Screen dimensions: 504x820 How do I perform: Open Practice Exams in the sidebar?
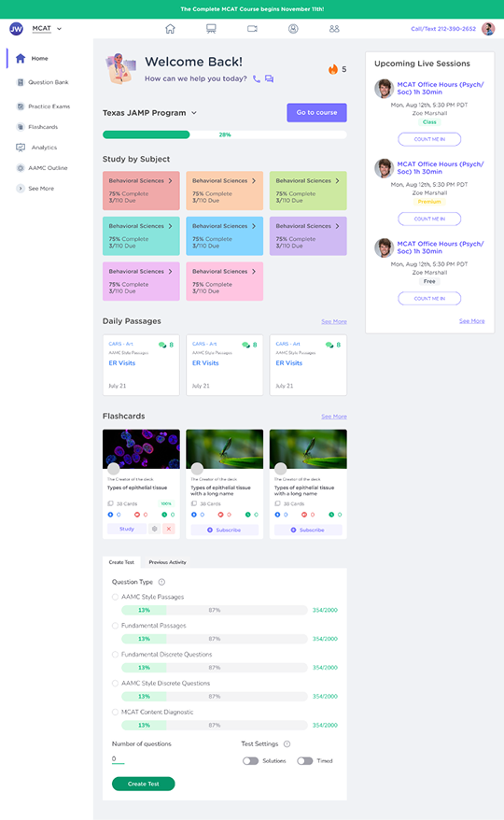point(49,106)
